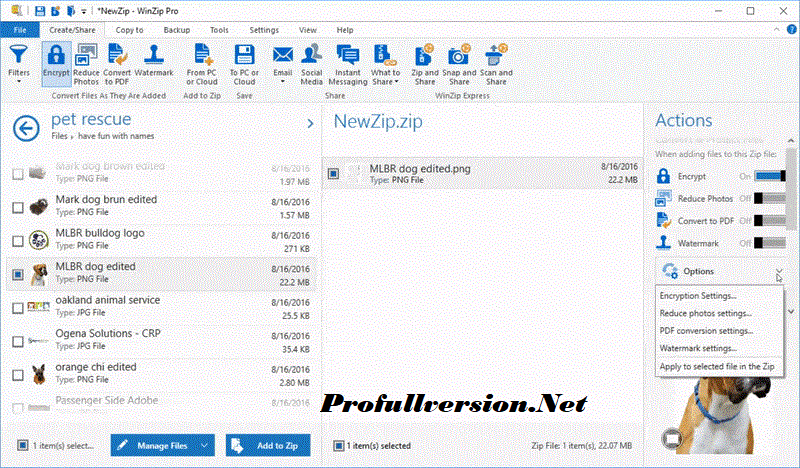Choose From PC or Cloud icon
The image size is (800, 468).
pos(202,56)
